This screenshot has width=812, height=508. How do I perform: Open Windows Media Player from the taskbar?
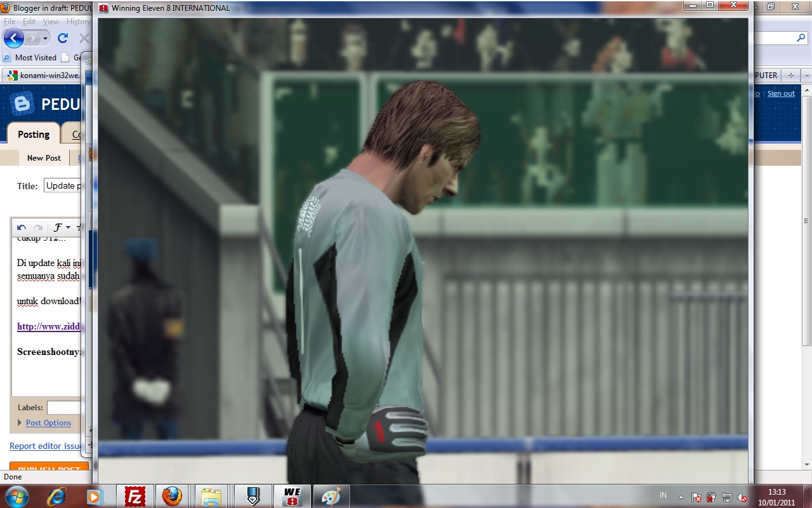(95, 496)
